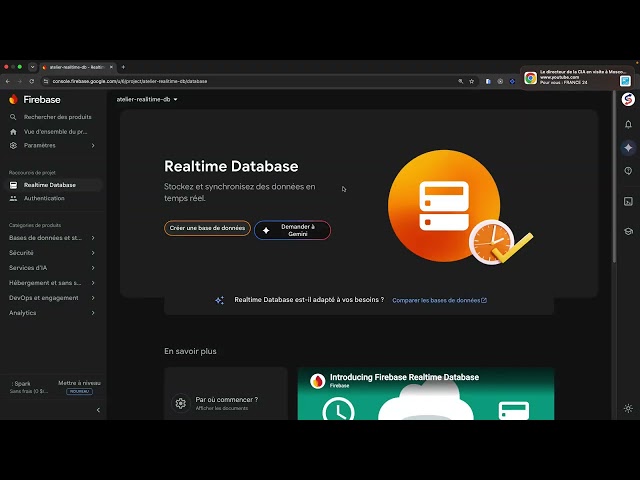Click the Authentication people icon
Viewport: 640px width, 480px height.
point(13,198)
